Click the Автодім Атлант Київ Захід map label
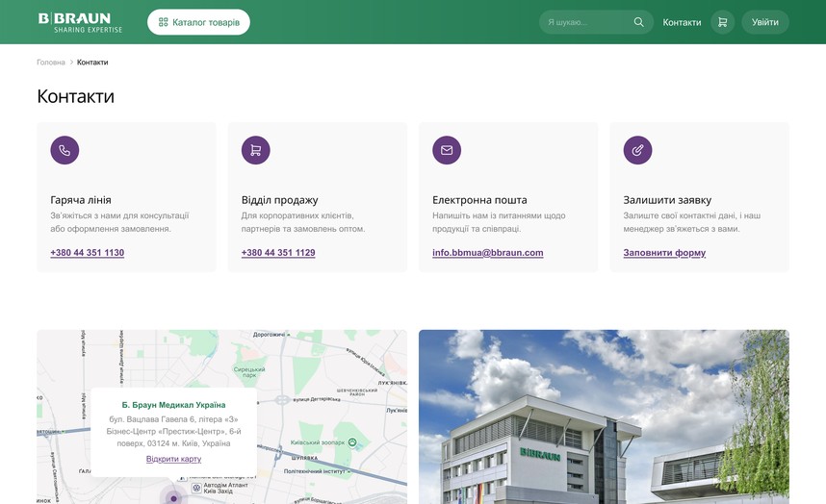This screenshot has height=504, width=826. pyautogui.click(x=225, y=488)
